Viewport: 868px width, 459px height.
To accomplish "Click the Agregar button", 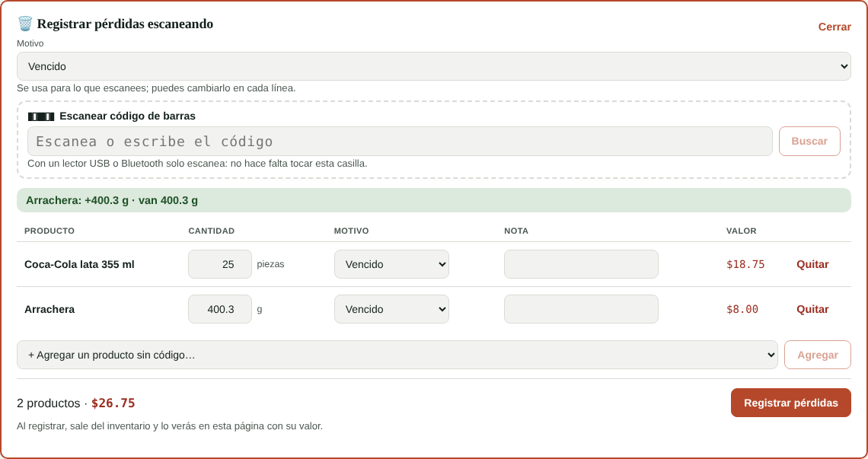I will point(817,355).
